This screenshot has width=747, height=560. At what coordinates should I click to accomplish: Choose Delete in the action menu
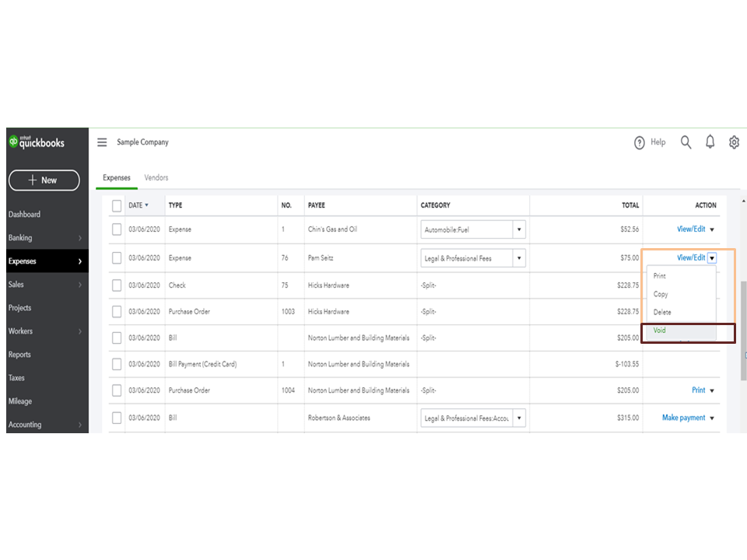pyautogui.click(x=662, y=312)
